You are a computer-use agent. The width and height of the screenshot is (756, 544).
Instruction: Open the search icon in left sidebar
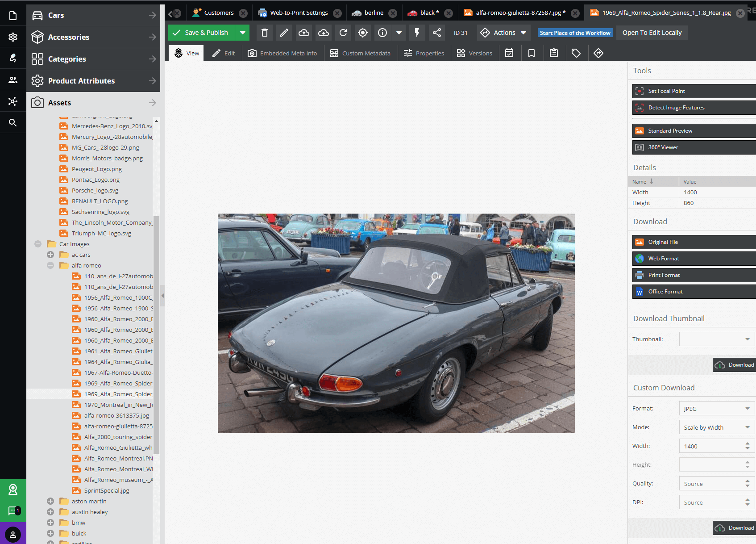pyautogui.click(x=13, y=122)
